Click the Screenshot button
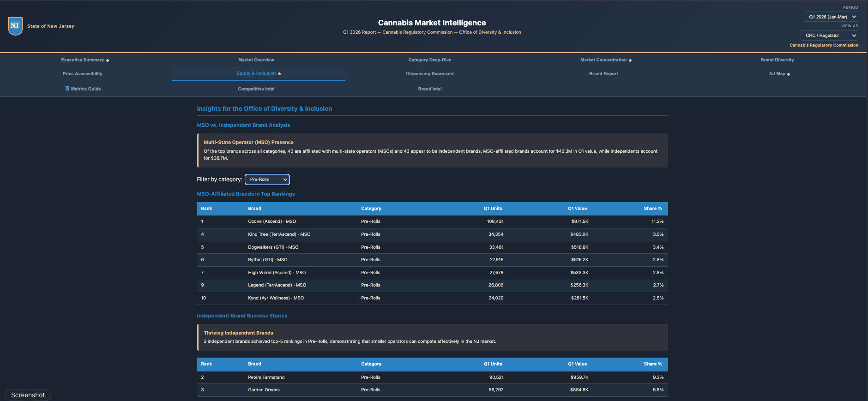 click(28, 395)
